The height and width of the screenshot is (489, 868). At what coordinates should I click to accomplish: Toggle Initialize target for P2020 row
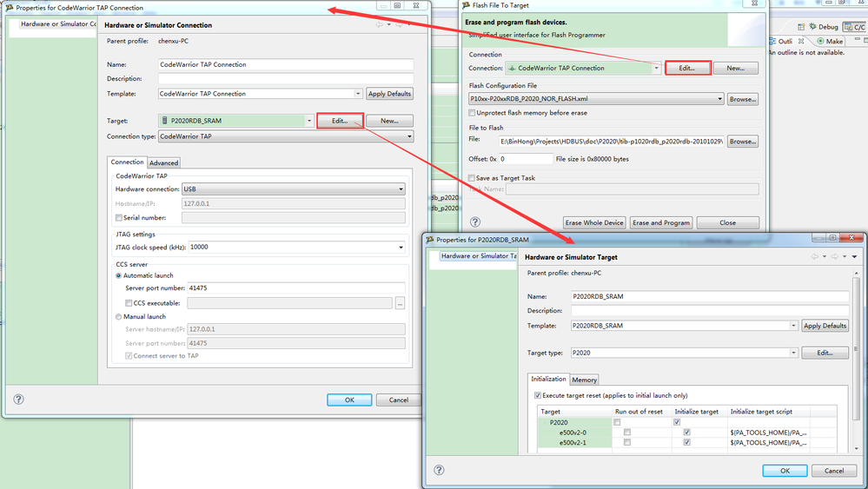(x=677, y=422)
